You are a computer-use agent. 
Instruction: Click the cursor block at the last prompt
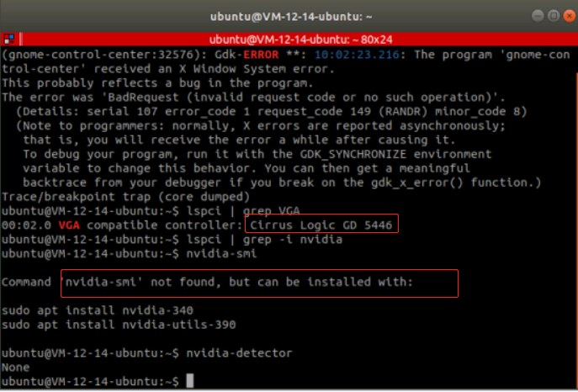tap(190, 381)
